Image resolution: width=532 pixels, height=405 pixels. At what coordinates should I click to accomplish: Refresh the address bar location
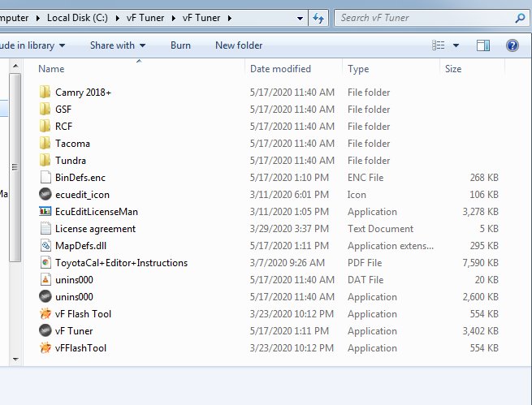(318, 18)
